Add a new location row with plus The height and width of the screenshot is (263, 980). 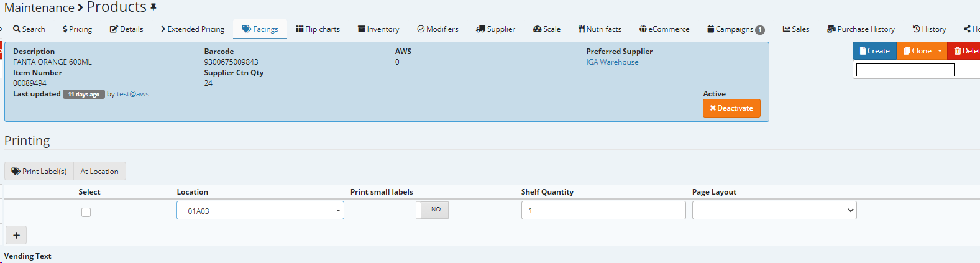(16, 236)
